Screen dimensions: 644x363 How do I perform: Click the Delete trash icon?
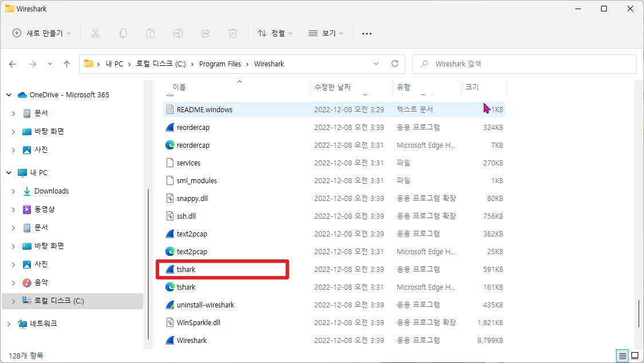click(x=233, y=33)
